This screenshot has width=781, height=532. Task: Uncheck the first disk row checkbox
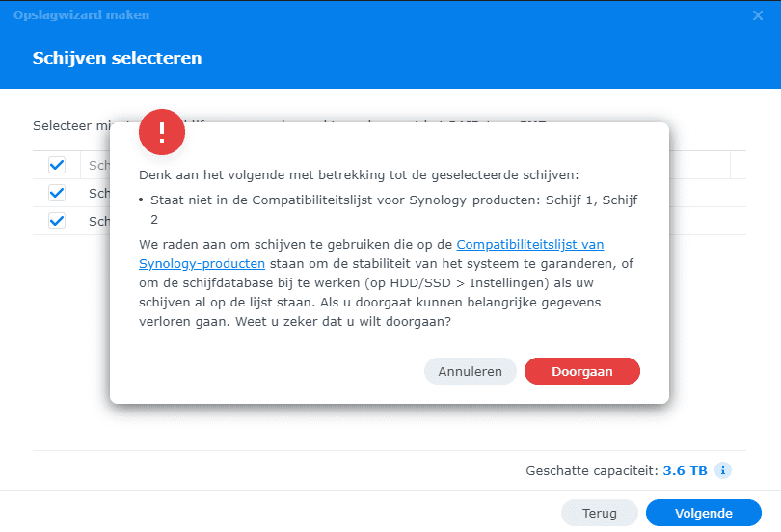(x=57, y=193)
